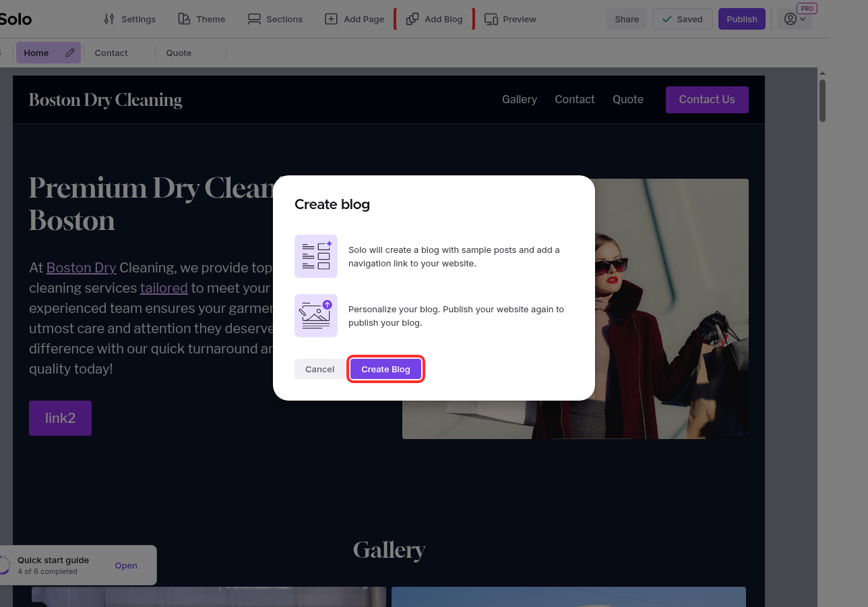Open the website Preview
Screen dimensions: 868x607
click(x=511, y=19)
